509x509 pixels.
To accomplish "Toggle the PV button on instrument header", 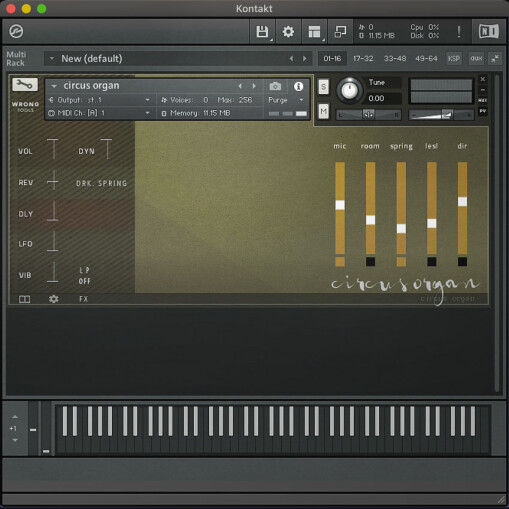I will pos(483,111).
